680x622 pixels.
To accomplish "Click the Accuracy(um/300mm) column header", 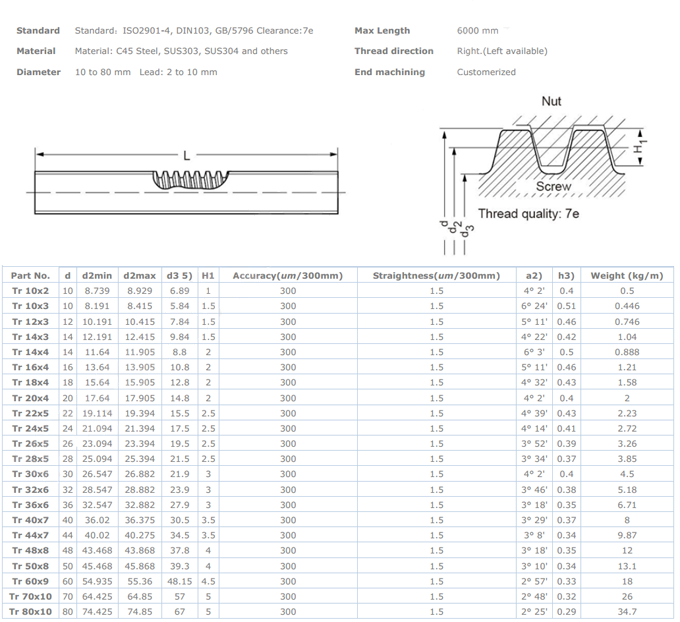I will tap(287, 275).
